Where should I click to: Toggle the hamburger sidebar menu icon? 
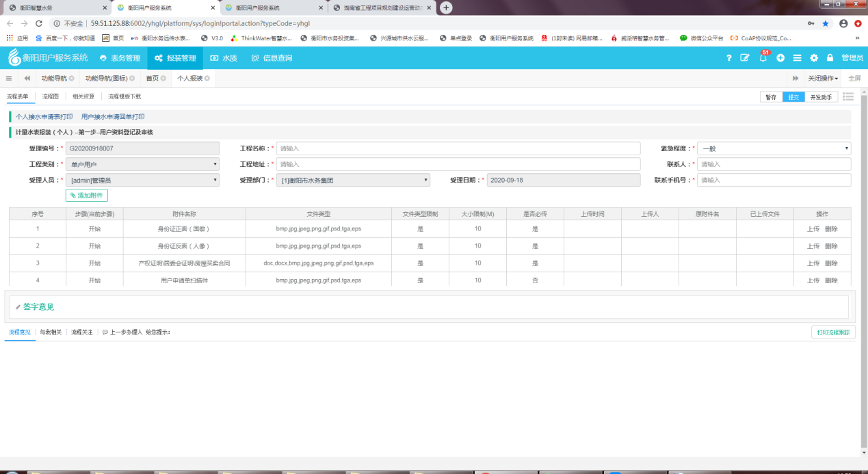click(9, 79)
